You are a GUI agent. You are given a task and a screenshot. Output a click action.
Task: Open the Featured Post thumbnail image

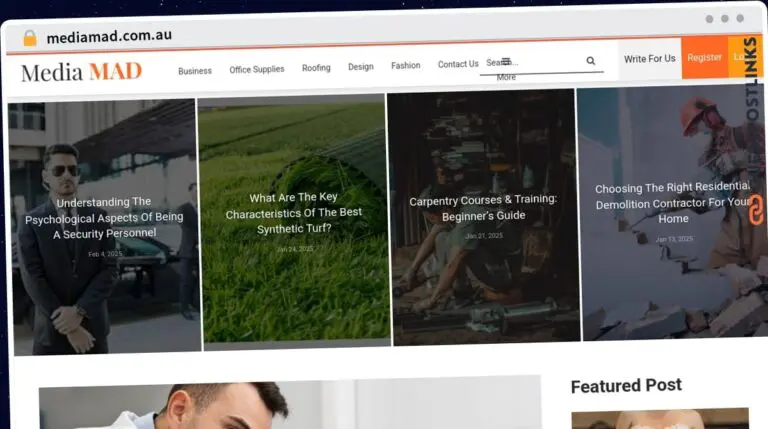660,419
